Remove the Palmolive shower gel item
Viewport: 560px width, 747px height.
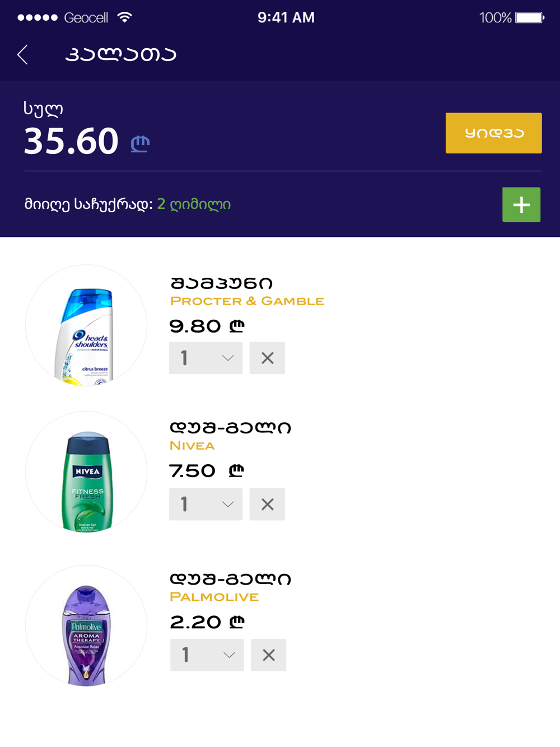tap(268, 655)
